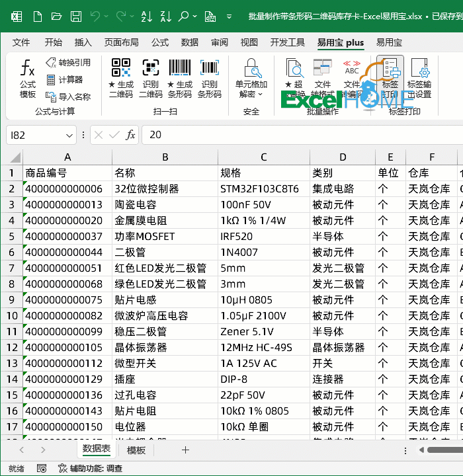Click the Open folder icon
The height and width of the screenshot is (476, 463).
click(x=56, y=16)
